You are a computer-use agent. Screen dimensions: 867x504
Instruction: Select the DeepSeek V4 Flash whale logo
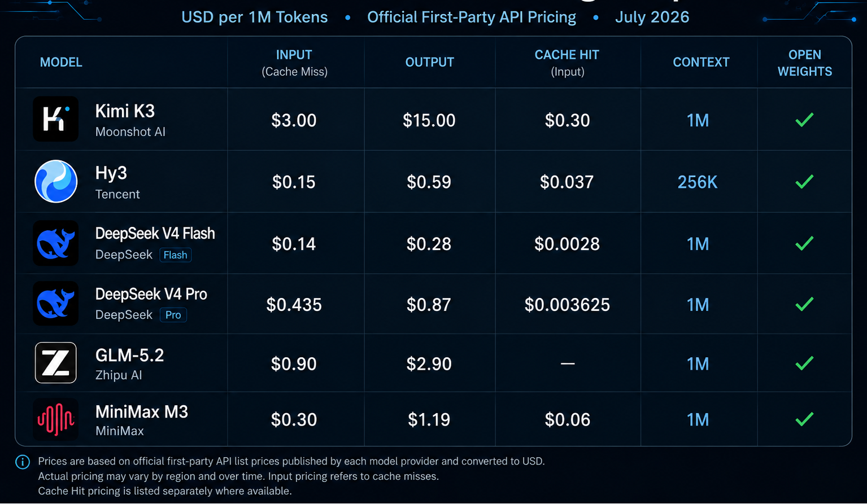pos(55,243)
